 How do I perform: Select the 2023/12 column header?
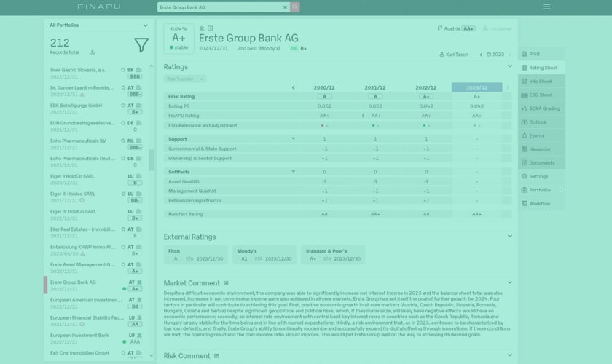[x=477, y=87]
